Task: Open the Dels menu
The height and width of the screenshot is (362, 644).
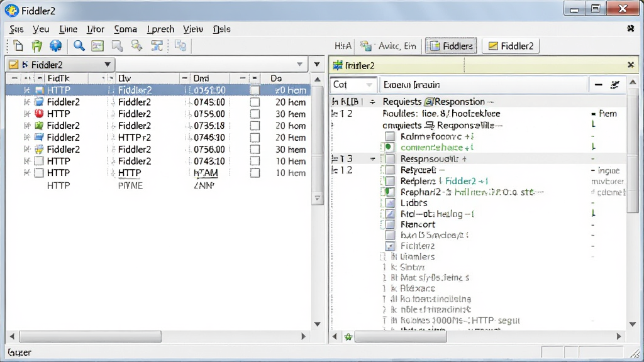Action: point(222,29)
